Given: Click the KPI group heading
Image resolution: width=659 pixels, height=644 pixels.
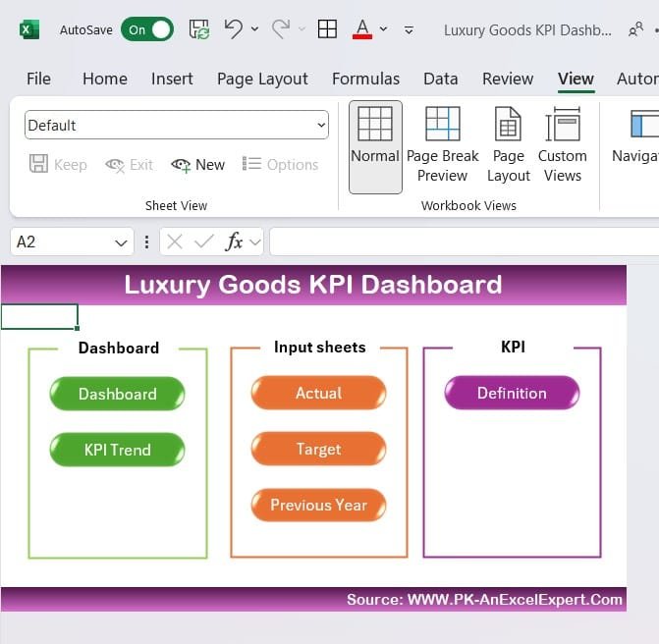Looking at the screenshot, I should point(514,347).
